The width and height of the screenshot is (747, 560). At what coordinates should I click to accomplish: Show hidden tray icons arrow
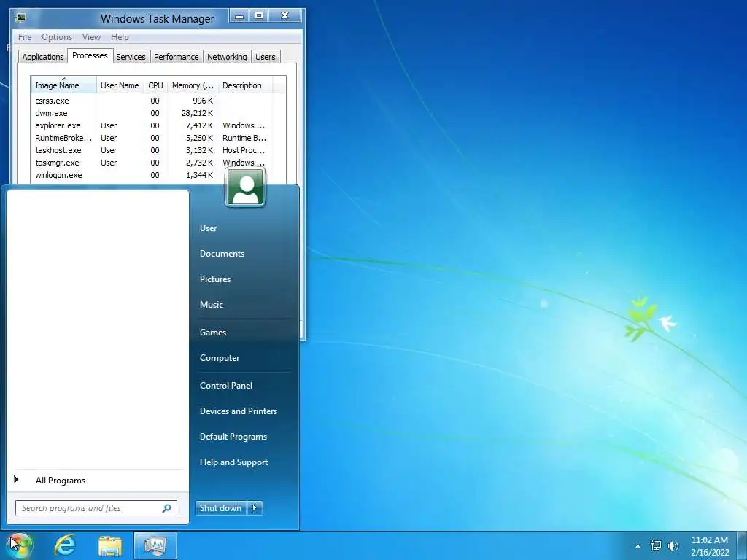pos(638,546)
